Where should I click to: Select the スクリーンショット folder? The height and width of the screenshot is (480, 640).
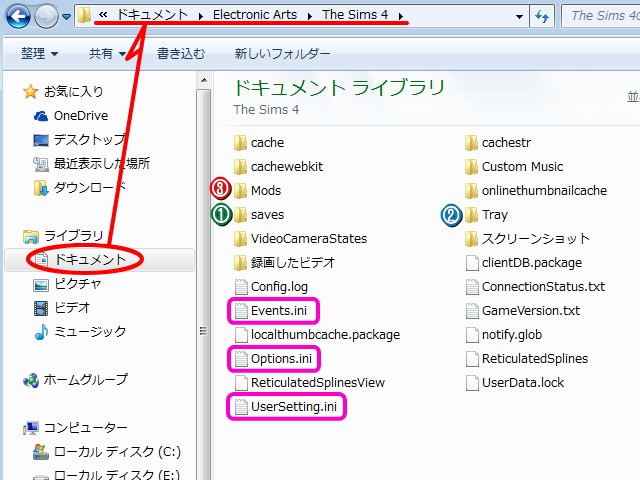[x=528, y=239]
